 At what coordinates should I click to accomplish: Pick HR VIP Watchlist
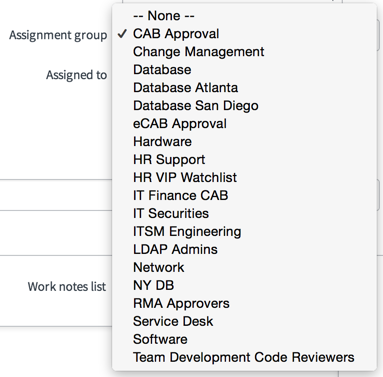pyautogui.click(x=244, y=178)
